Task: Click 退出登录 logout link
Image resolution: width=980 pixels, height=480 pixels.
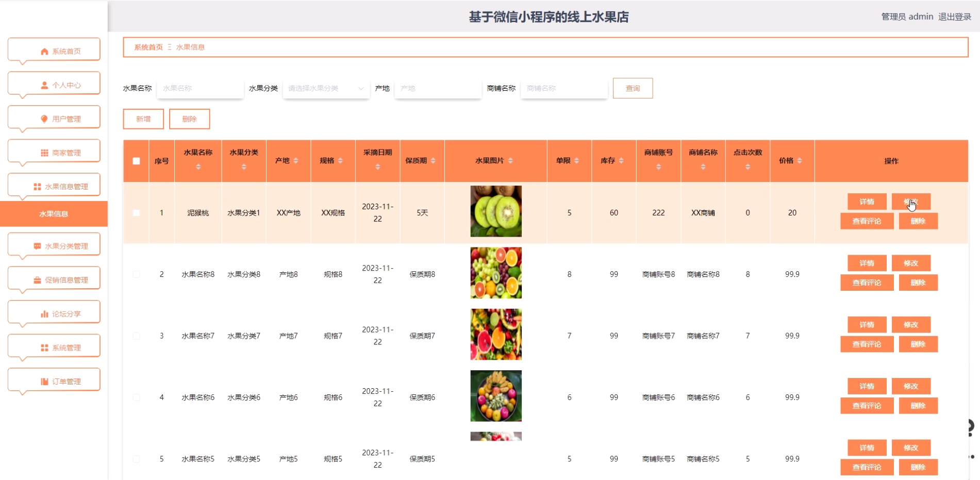Action: pyautogui.click(x=954, y=17)
